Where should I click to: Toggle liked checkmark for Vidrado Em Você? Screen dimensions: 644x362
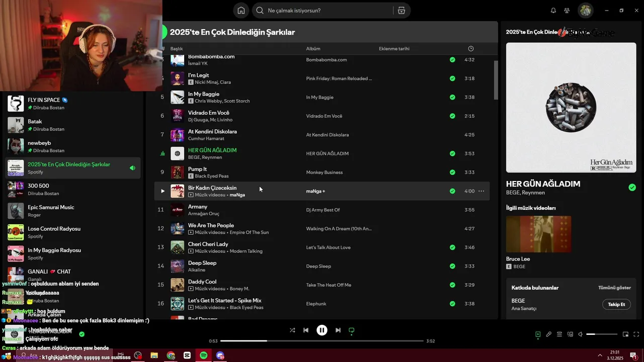452,116
